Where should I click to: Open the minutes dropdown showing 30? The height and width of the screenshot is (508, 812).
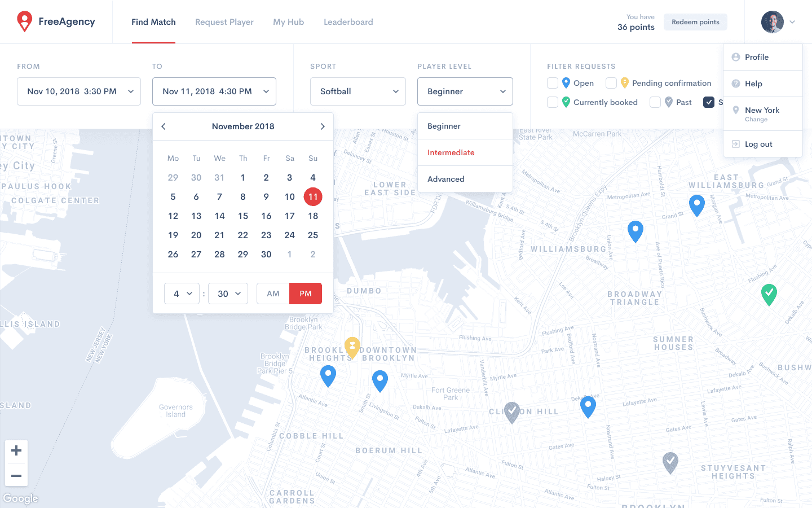(x=228, y=294)
